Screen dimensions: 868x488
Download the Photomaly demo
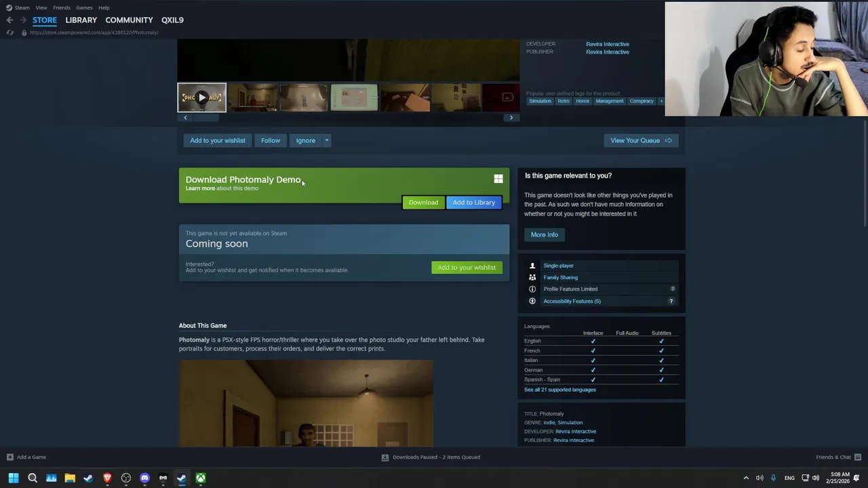click(x=423, y=202)
